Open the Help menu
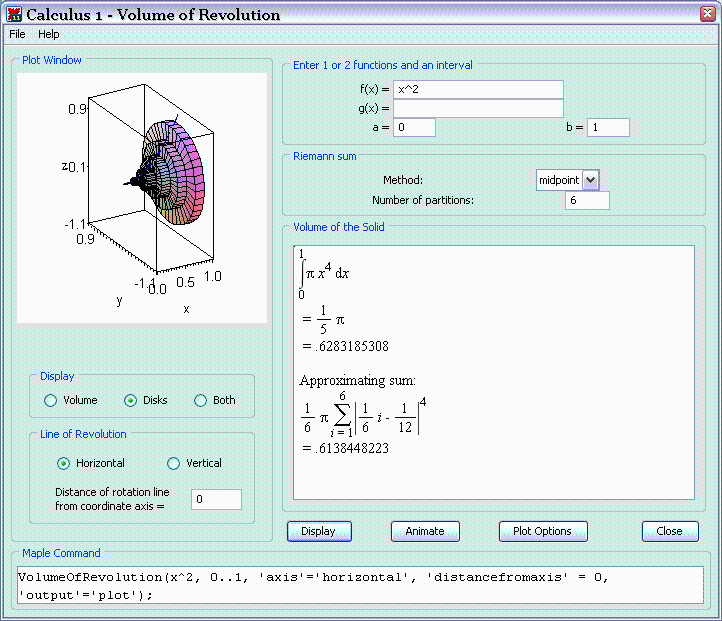The width and height of the screenshot is (722, 621). click(x=49, y=34)
